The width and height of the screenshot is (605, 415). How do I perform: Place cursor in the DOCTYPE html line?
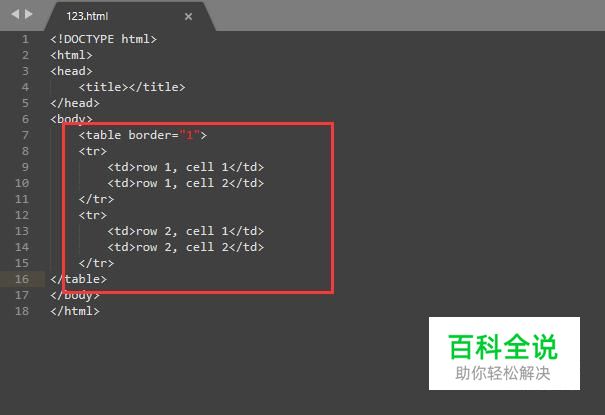click(103, 39)
